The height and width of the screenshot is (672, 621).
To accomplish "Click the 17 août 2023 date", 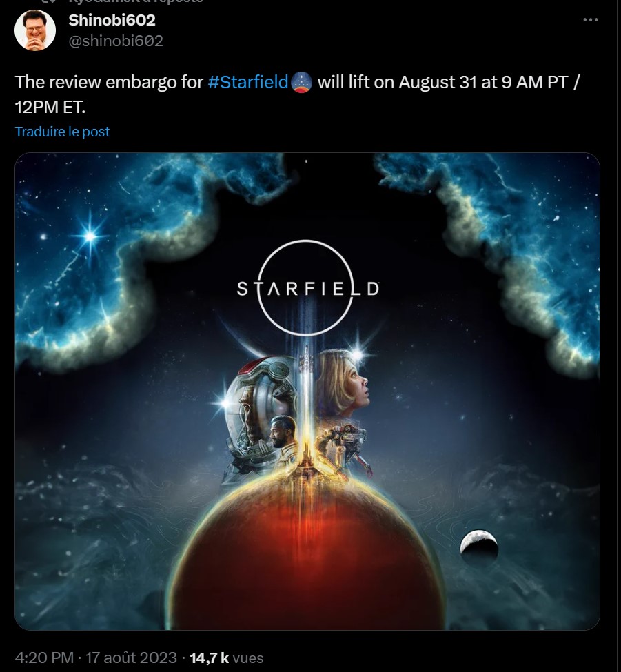I will [x=131, y=658].
